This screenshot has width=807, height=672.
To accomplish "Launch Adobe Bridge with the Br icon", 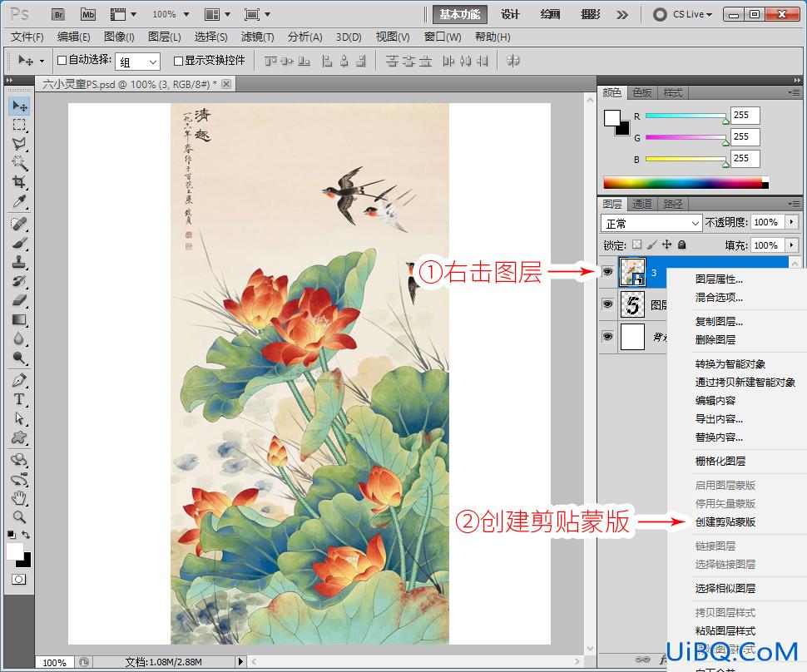I will click(59, 14).
